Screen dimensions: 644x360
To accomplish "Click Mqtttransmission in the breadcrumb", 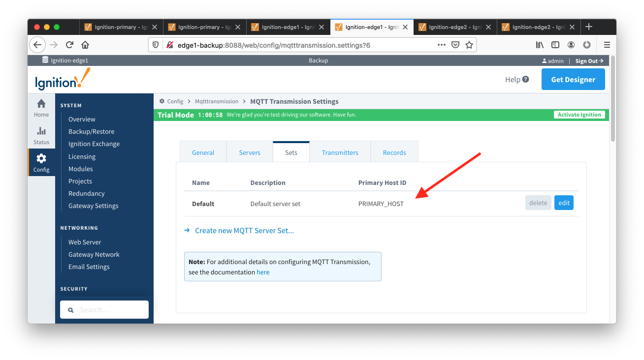I will click(x=217, y=101).
